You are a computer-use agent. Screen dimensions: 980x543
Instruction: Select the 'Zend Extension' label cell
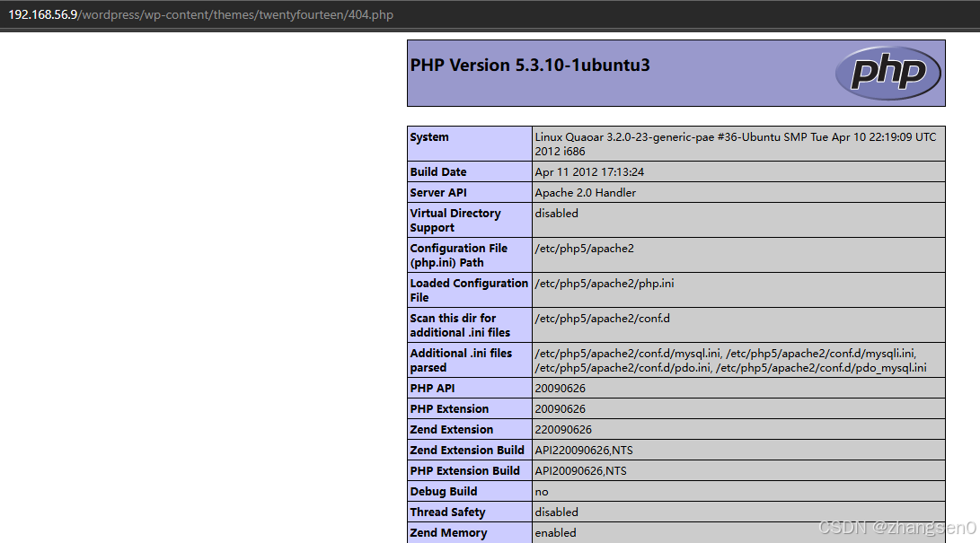coord(470,429)
